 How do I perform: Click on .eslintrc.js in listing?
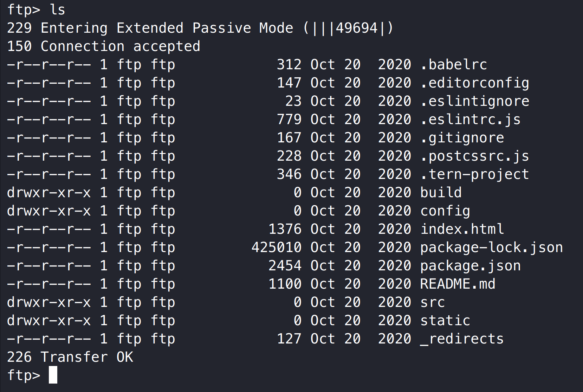[470, 120]
